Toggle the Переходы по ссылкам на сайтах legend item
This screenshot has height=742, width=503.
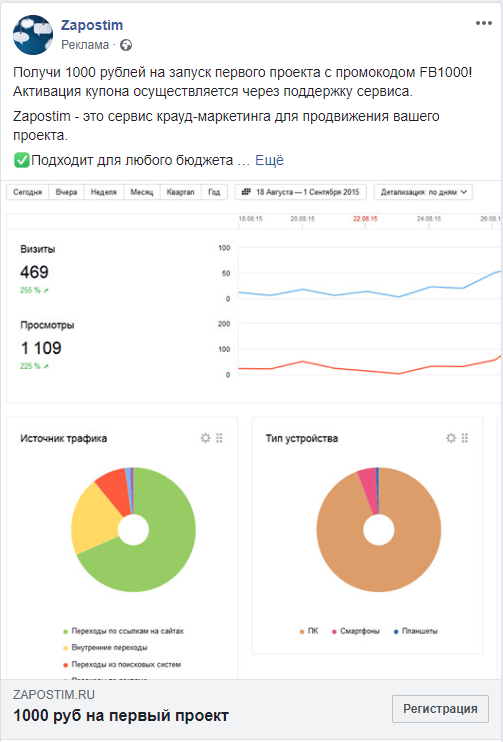coord(123,631)
